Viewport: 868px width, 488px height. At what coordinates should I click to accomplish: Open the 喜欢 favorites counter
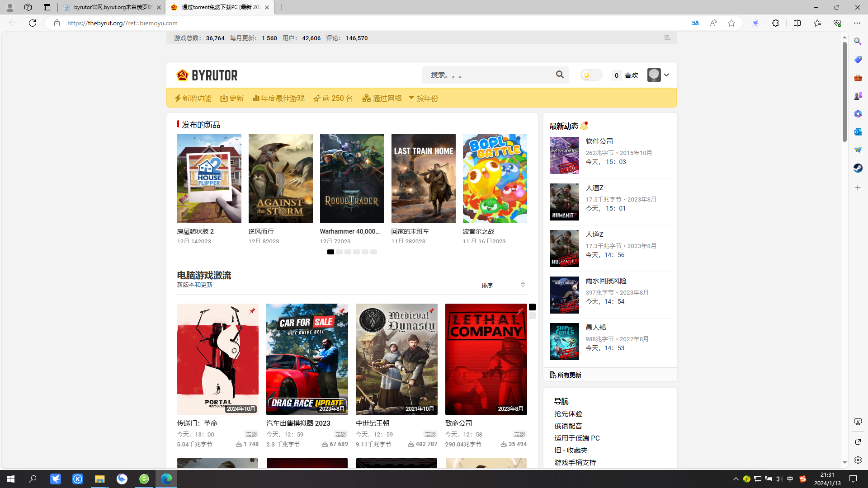625,75
